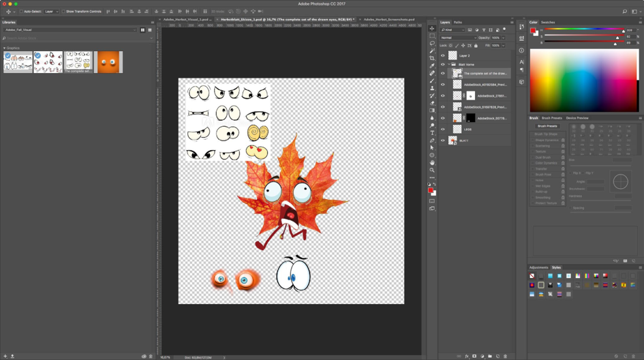Click the red foreground color swatch in Color panel
This screenshot has height=360, width=644.
point(533,30)
